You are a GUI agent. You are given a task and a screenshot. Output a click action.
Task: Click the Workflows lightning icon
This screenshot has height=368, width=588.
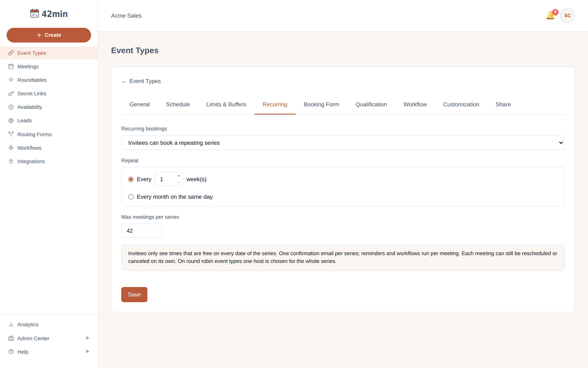pyautogui.click(x=11, y=148)
